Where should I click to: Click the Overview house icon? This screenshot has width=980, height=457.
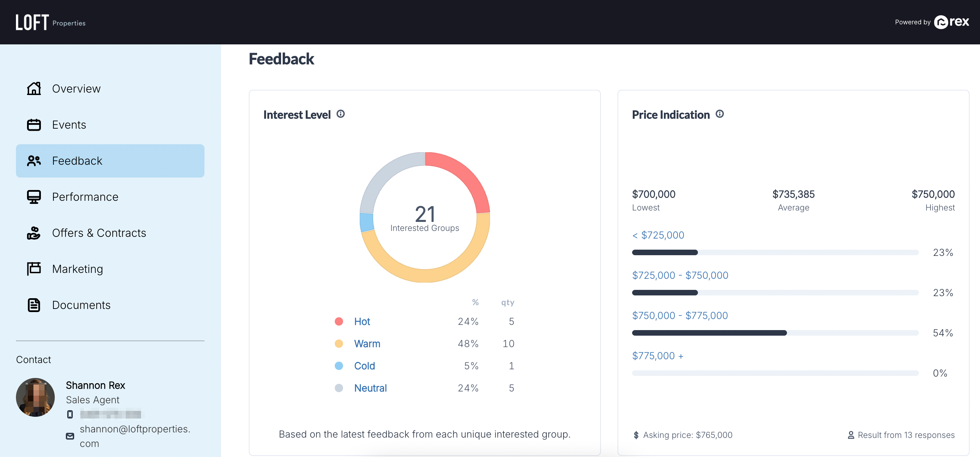click(x=34, y=88)
